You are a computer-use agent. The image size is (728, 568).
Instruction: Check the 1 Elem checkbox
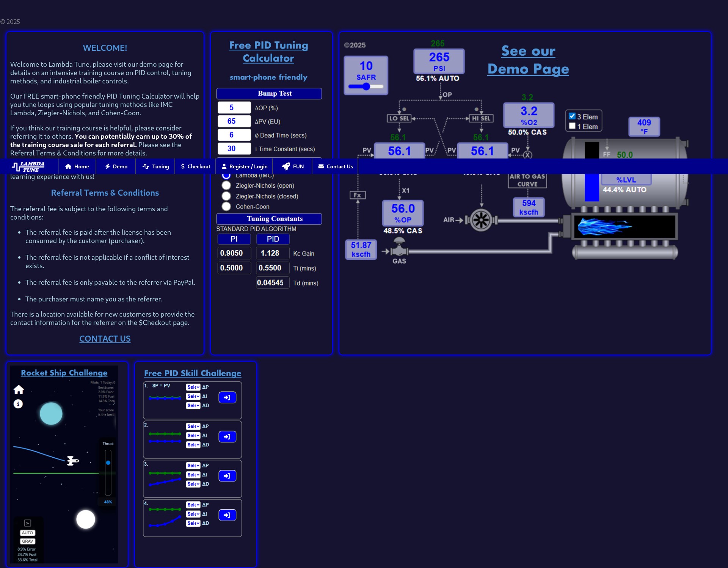[572, 126]
